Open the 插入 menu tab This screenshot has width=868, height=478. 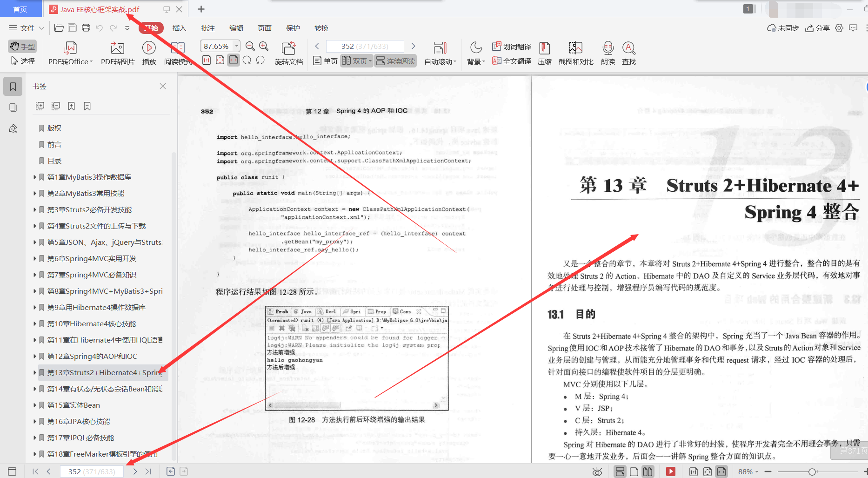(180, 28)
